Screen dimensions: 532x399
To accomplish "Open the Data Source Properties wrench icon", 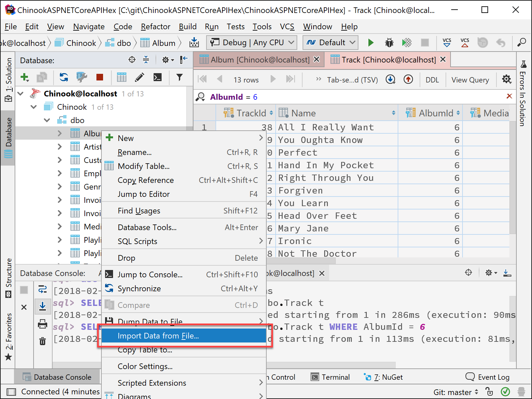I will coord(81,77).
